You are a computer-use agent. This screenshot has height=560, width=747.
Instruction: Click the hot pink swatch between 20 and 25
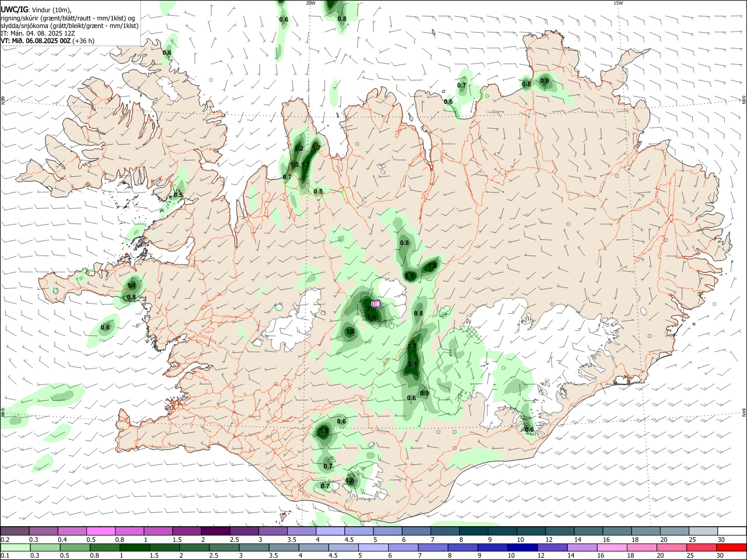(672, 547)
